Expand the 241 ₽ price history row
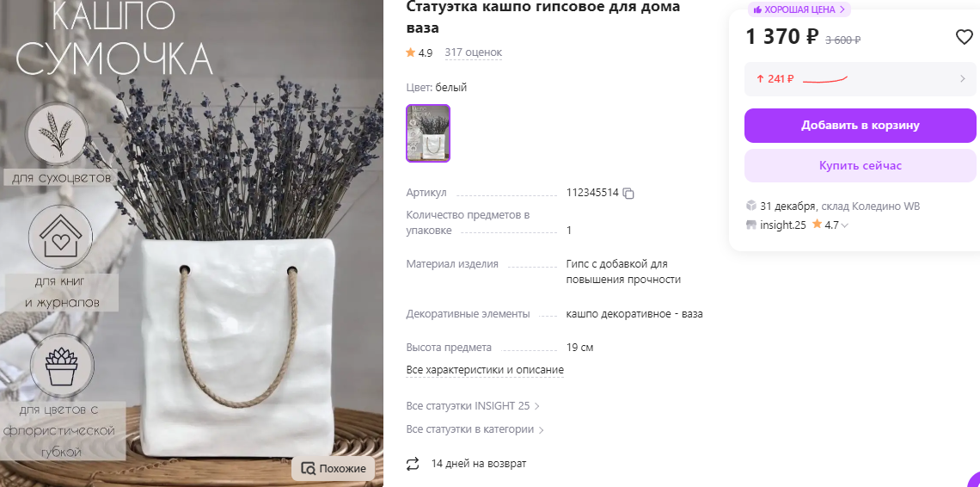The width and height of the screenshot is (980, 487). pyautogui.click(x=860, y=79)
